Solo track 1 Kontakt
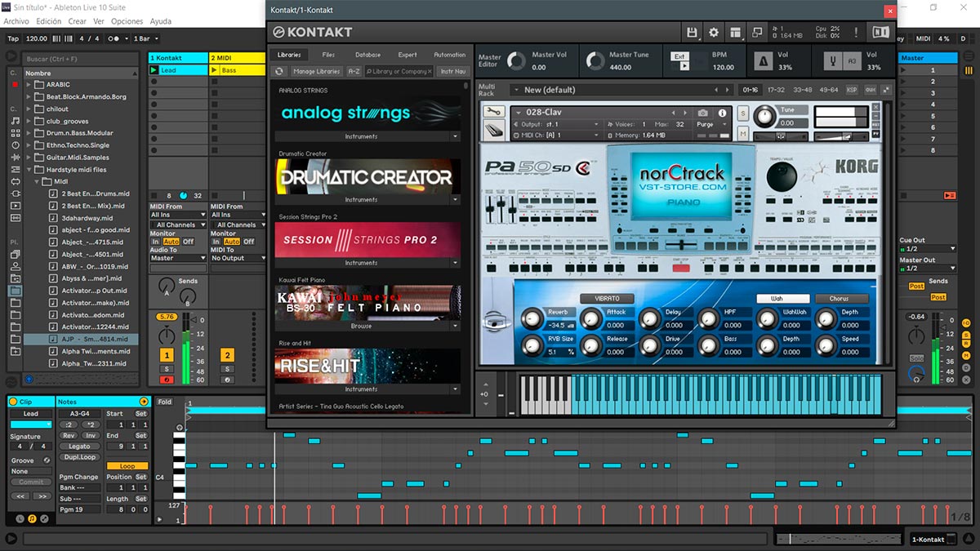This screenshot has height=551, width=980. [x=167, y=370]
